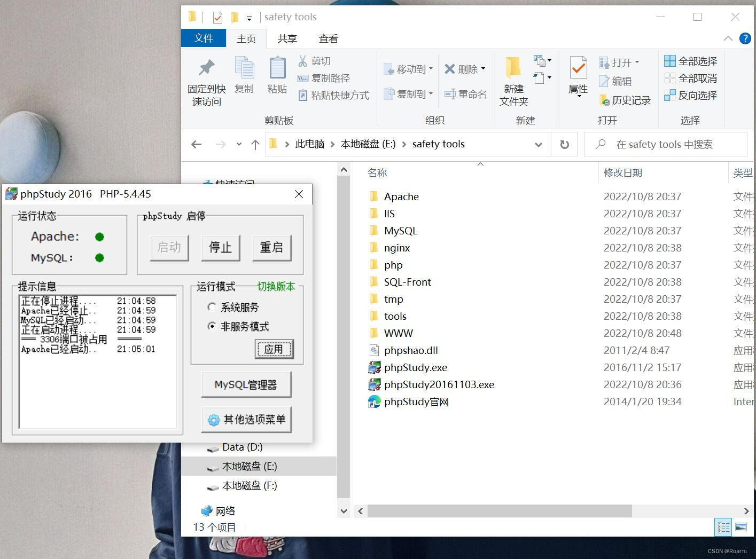Screen dimensions: 756x559
Task: Sort by the 名称 column header
Action: click(377, 172)
